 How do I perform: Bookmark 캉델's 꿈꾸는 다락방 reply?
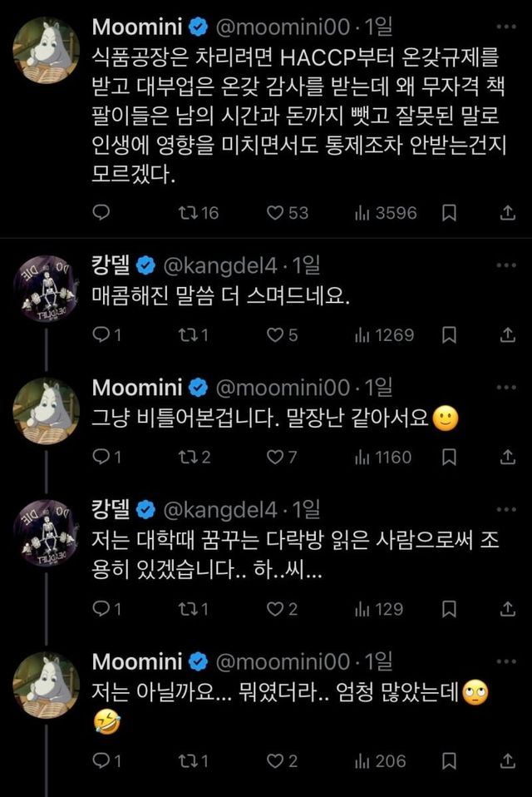pyautogui.click(x=449, y=609)
